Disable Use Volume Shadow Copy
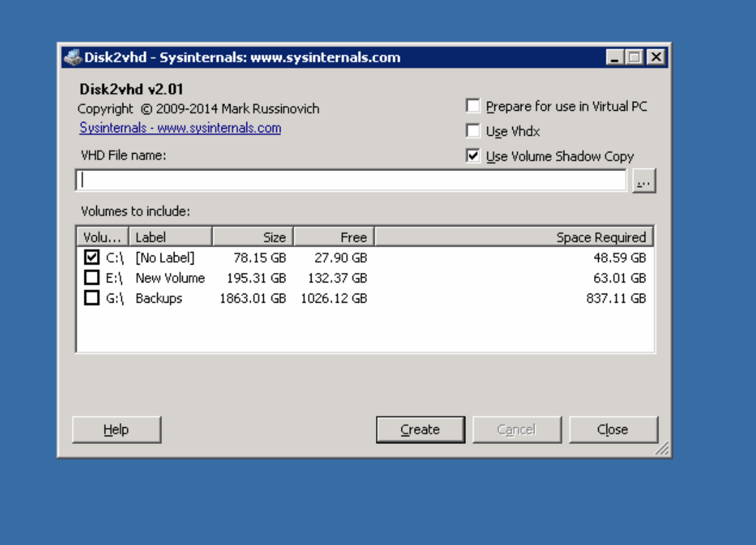 (x=474, y=156)
